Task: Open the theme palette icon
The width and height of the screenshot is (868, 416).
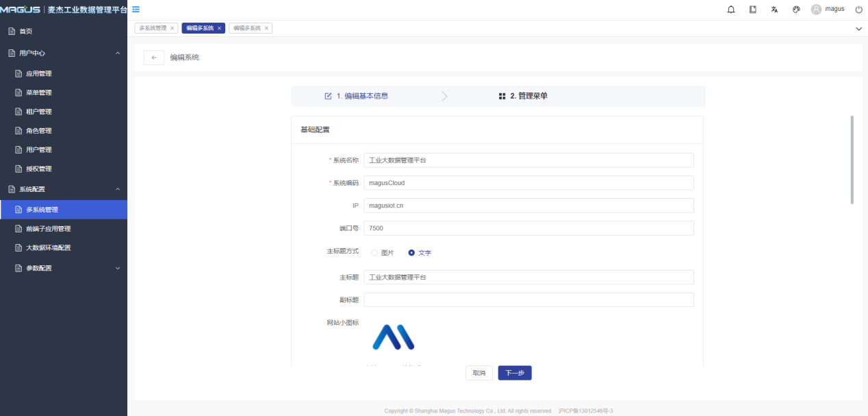Action: (796, 10)
